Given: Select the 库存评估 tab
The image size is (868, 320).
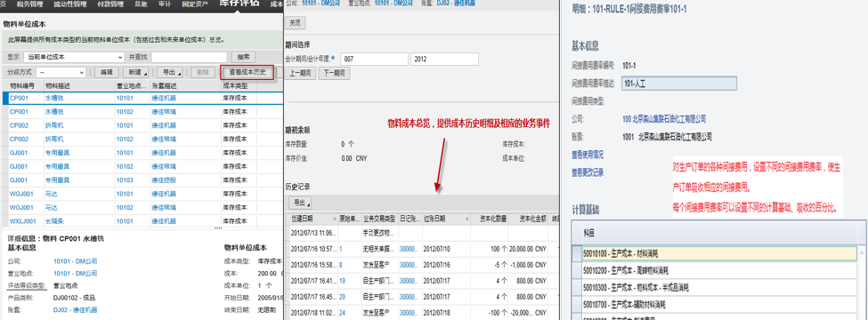Looking at the screenshot, I should [239, 4].
